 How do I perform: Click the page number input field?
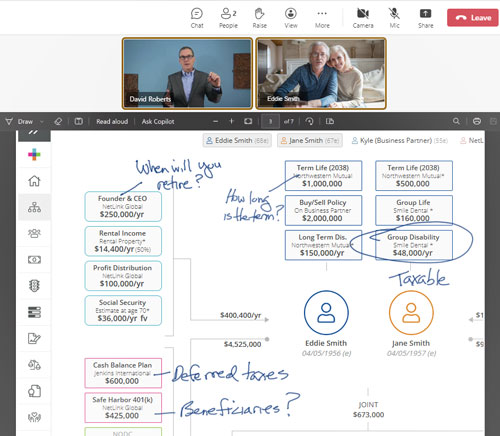[x=270, y=121]
